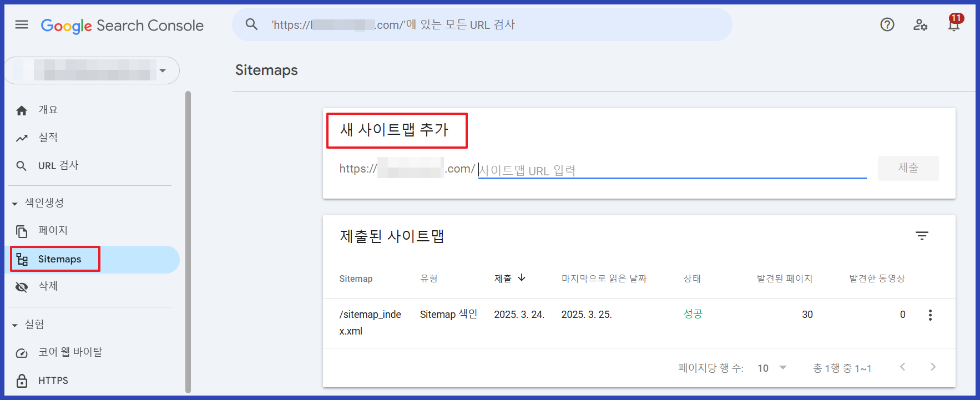Click the 발견된 페이지 column header
The height and width of the screenshot is (400, 980).
(x=785, y=279)
